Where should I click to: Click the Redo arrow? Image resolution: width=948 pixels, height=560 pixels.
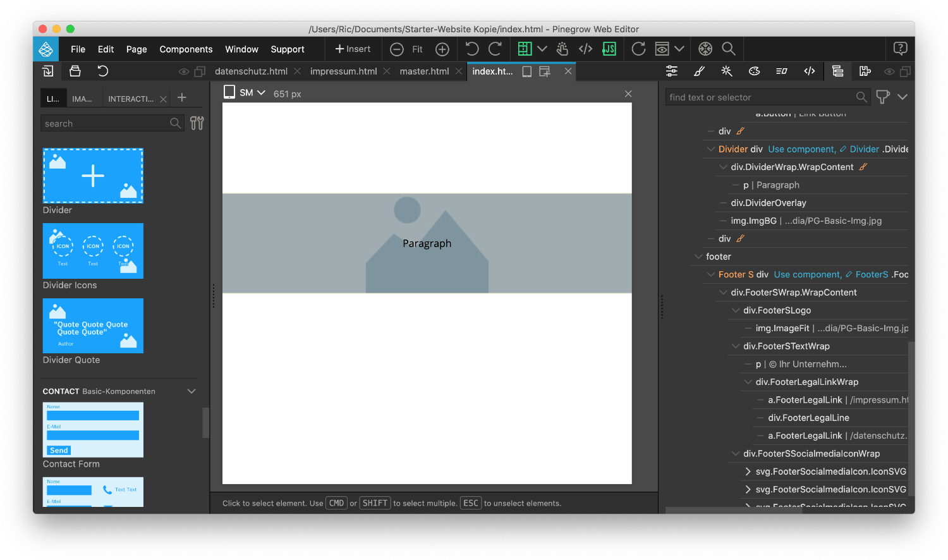pyautogui.click(x=495, y=49)
